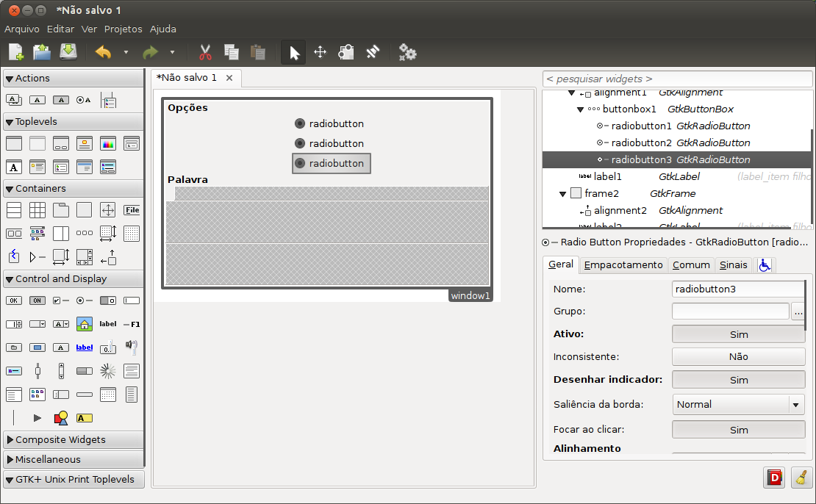Viewport: 816px width, 504px height.
Task: Cut the selected widget with scissors
Action: pos(206,52)
